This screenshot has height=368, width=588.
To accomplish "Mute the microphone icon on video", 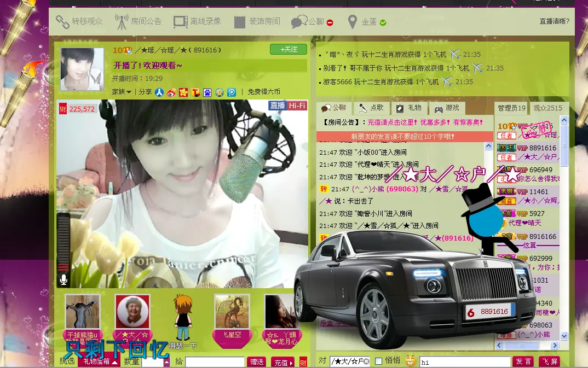I will pyautogui.click(x=64, y=279).
